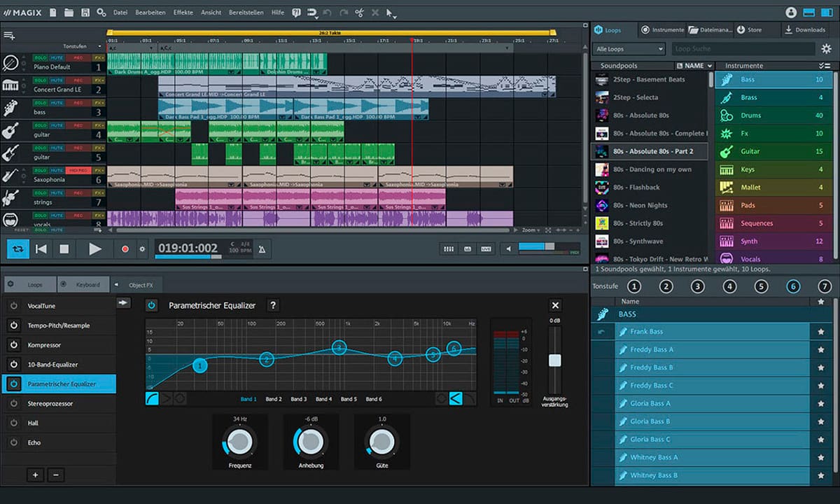
Task: Click the scissors cut tool
Action: tap(359, 13)
